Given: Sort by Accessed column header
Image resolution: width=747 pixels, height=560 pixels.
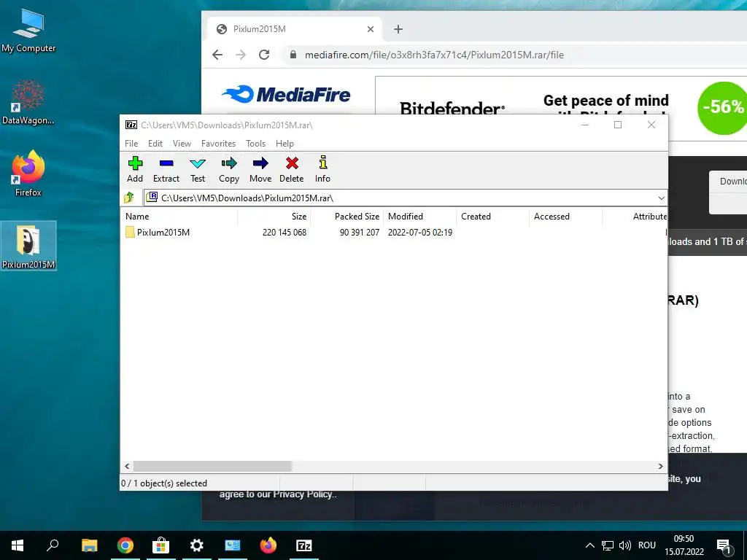Looking at the screenshot, I should pyautogui.click(x=566, y=216).
